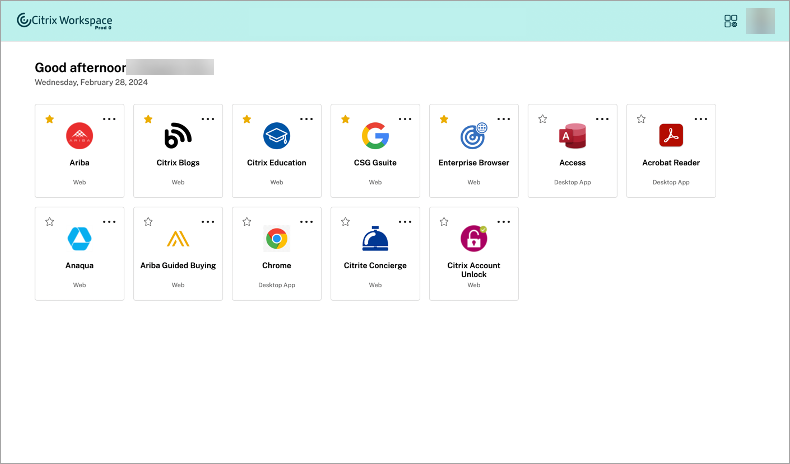Click the Citrix Education label

click(x=277, y=163)
